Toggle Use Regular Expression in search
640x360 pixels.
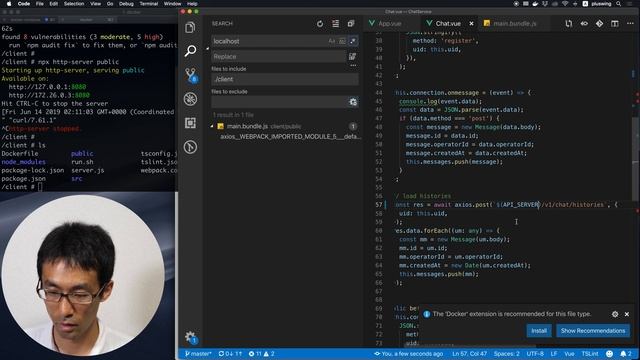click(x=353, y=41)
